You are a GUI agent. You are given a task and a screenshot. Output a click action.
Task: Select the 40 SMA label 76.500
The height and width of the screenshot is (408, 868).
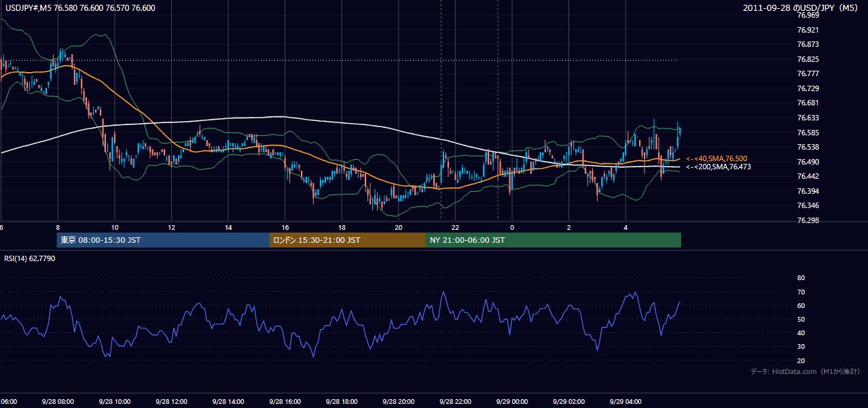click(x=717, y=158)
